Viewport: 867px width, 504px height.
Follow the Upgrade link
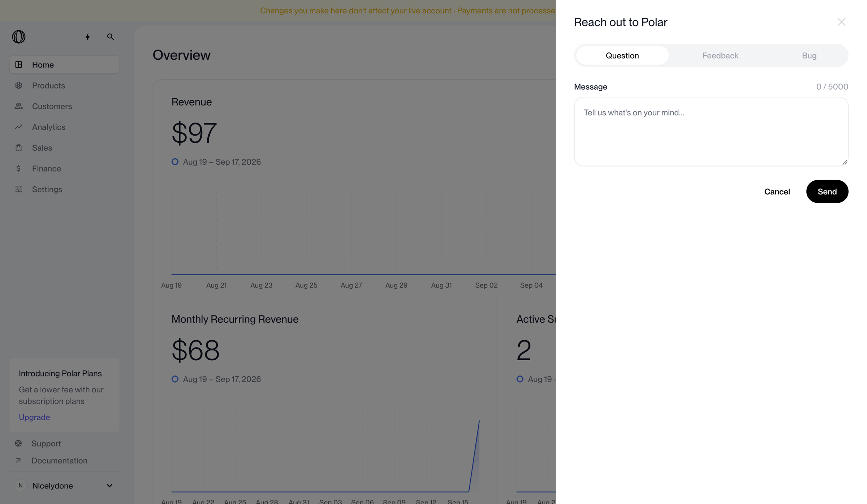[x=34, y=417]
